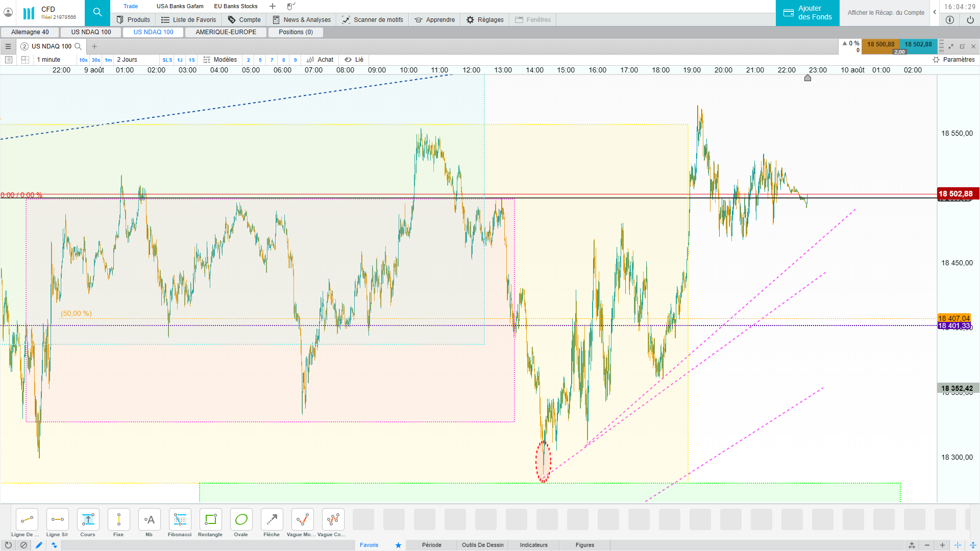Toggle the Lié link eye option
The image size is (980, 551).
[x=354, y=60]
